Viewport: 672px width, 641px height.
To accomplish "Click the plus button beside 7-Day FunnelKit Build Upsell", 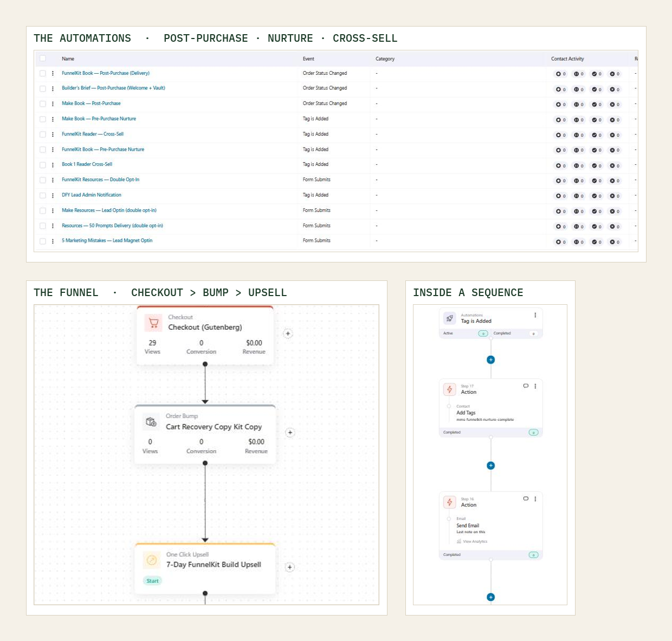I will tap(289, 567).
